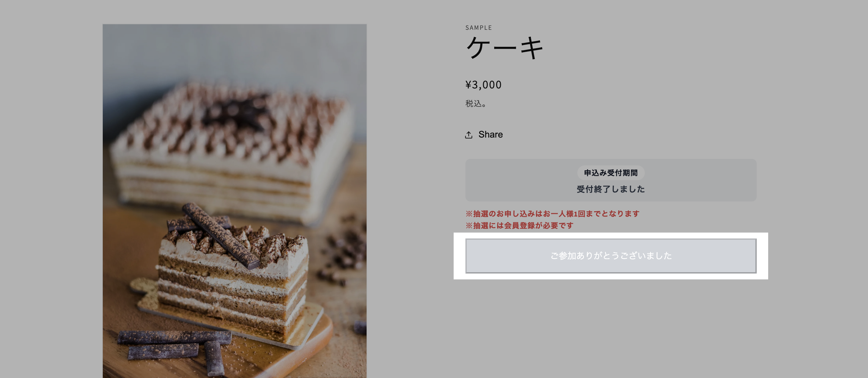Open the Share link text
868x378 pixels.
(490, 135)
